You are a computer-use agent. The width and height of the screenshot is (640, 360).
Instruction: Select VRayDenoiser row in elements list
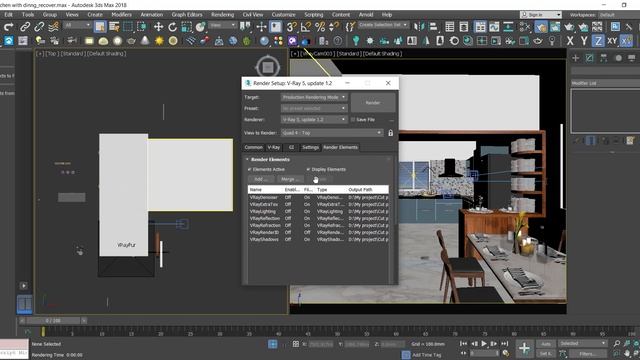point(318,198)
